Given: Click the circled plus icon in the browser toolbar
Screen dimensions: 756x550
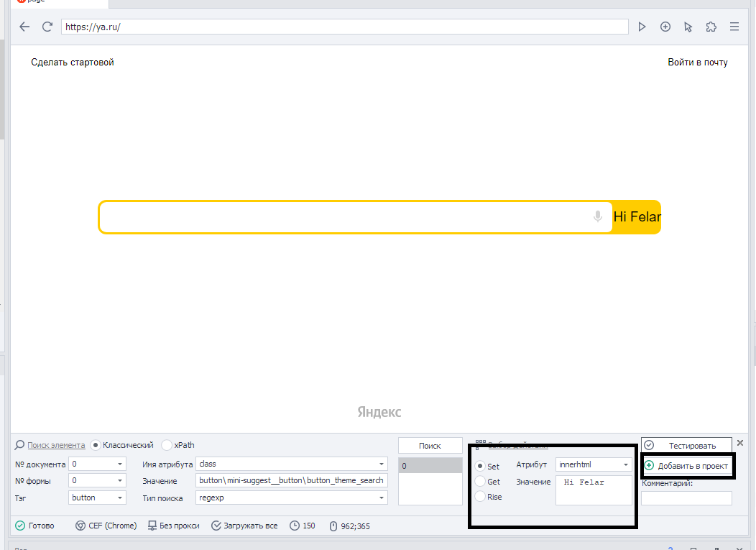Looking at the screenshot, I should tap(665, 27).
